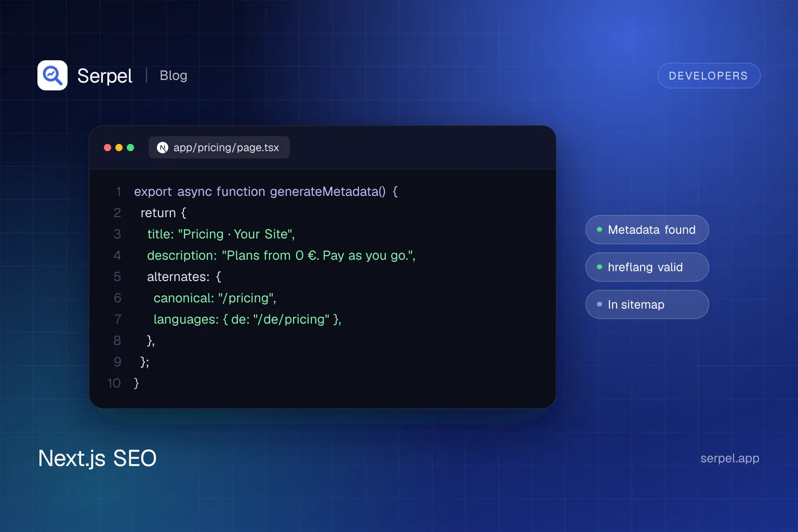Select the app/pricing/page.tsx tab
798x532 pixels.
[219, 148]
